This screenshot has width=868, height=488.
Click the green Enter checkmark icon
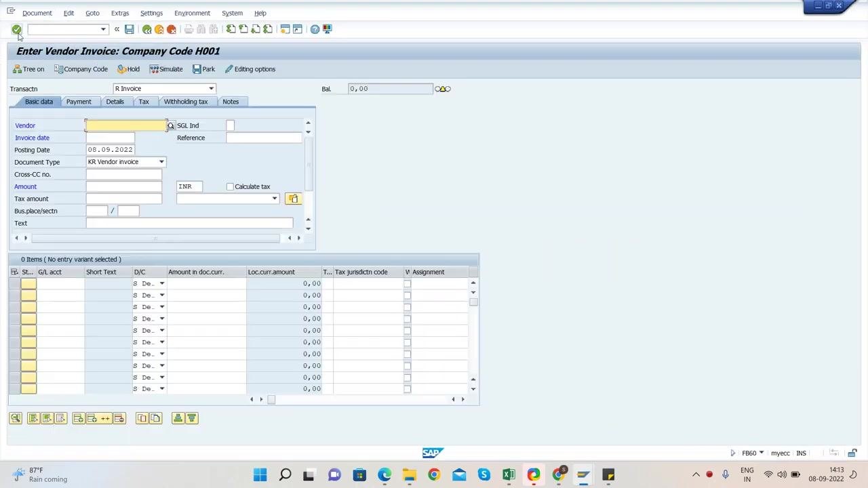click(16, 29)
